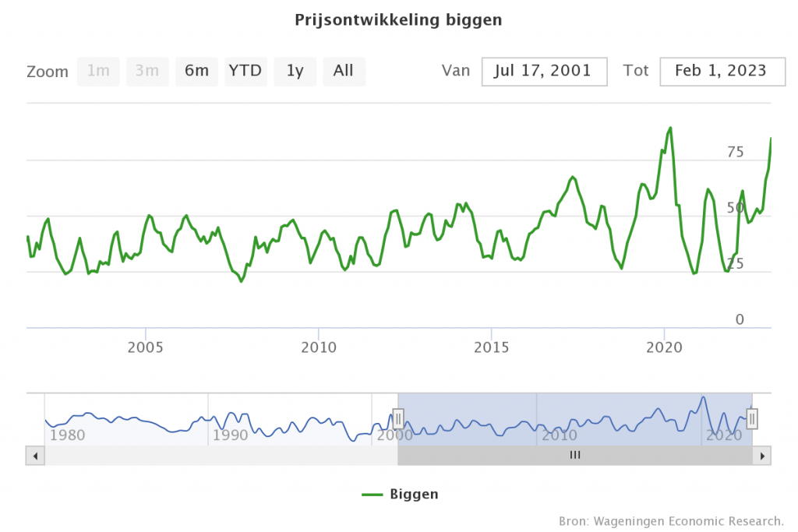Open the Wageningen Economic Research source link
The height and width of the screenshot is (532, 798).
(x=671, y=520)
